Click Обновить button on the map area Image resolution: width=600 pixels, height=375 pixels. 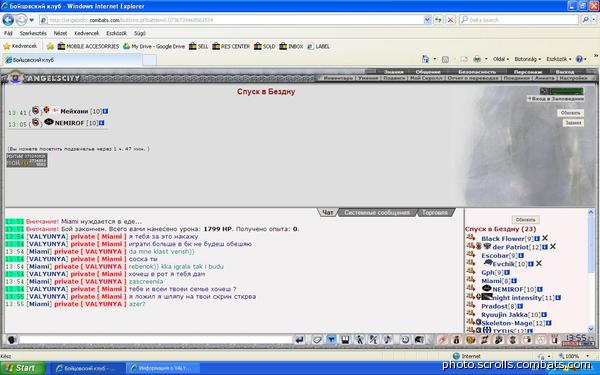(571, 113)
